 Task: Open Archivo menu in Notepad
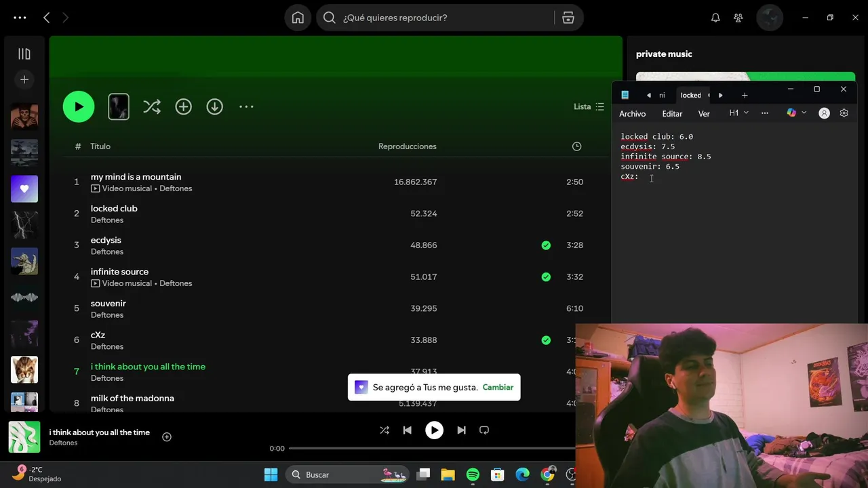[632, 114]
